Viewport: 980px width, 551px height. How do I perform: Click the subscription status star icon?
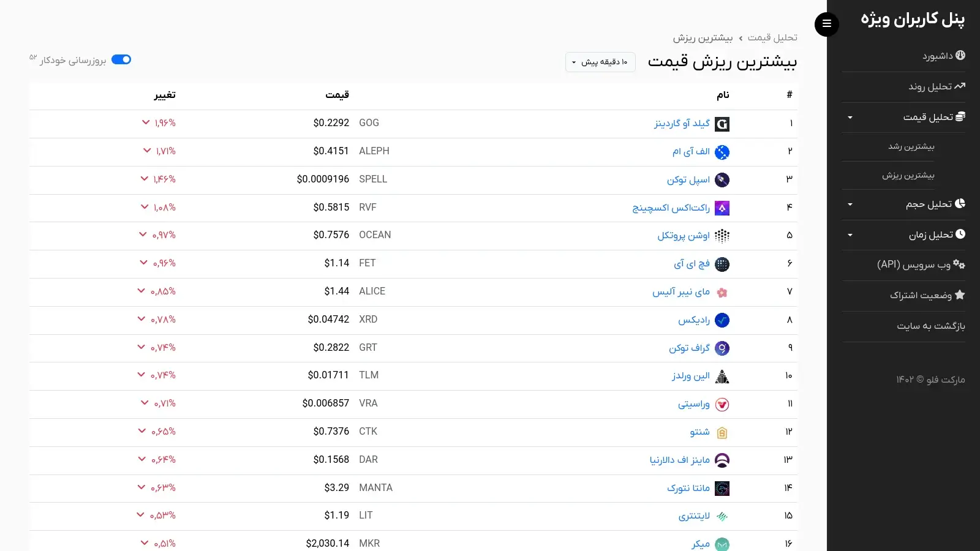[960, 294]
